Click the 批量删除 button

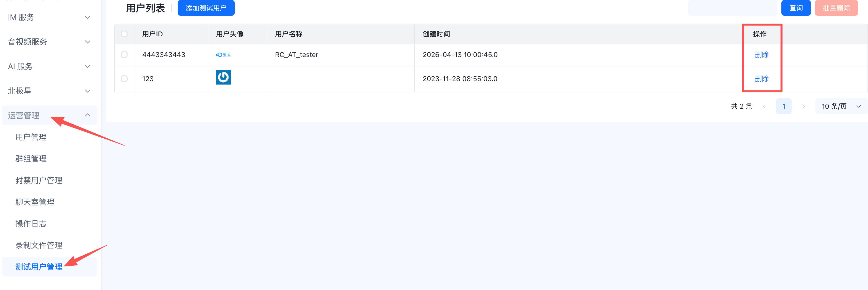pos(836,8)
